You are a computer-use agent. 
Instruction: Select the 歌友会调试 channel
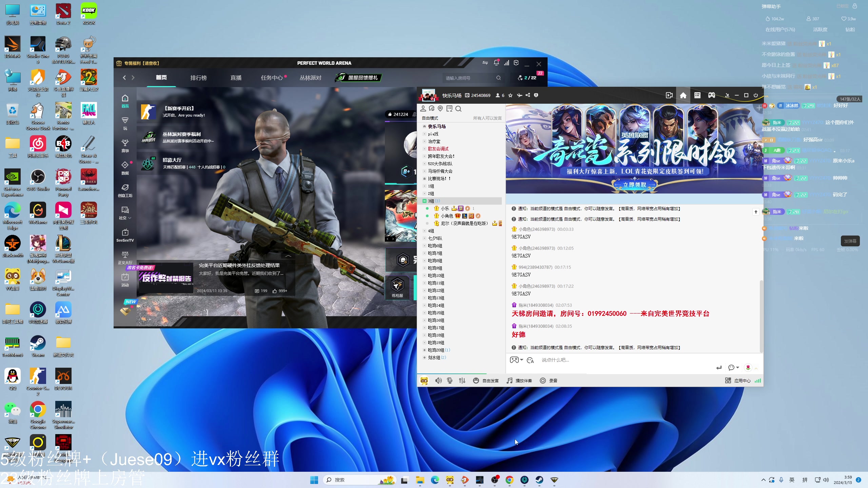click(438, 149)
